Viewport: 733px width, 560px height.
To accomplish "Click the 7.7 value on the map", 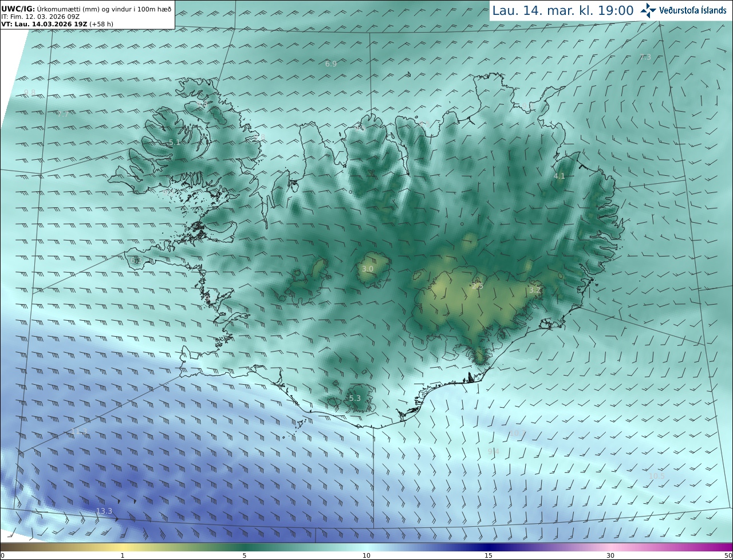I will point(63,114).
